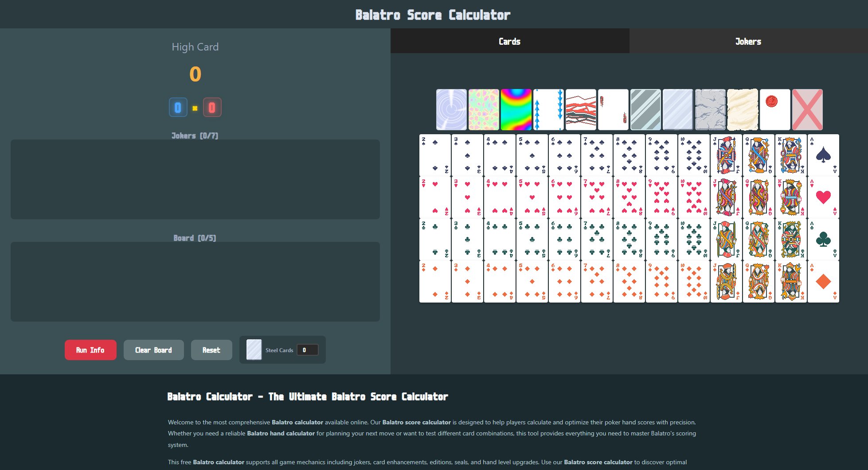Choose the Bonus card enhancement with blue arrows
The height and width of the screenshot is (470, 868).
pos(548,109)
